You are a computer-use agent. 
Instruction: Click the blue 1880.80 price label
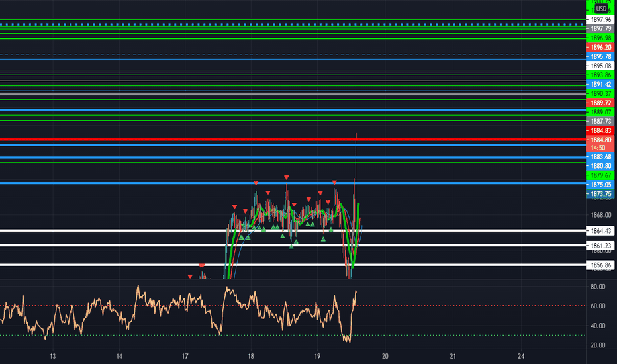click(x=600, y=166)
